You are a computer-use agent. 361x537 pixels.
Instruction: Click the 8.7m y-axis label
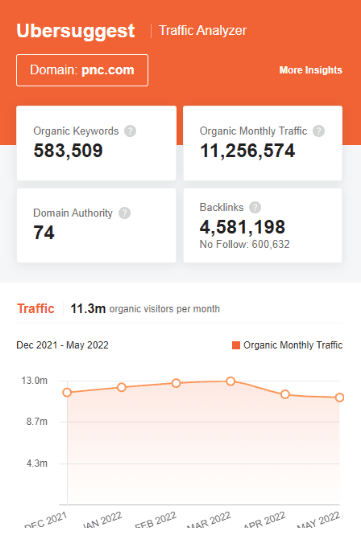37,422
